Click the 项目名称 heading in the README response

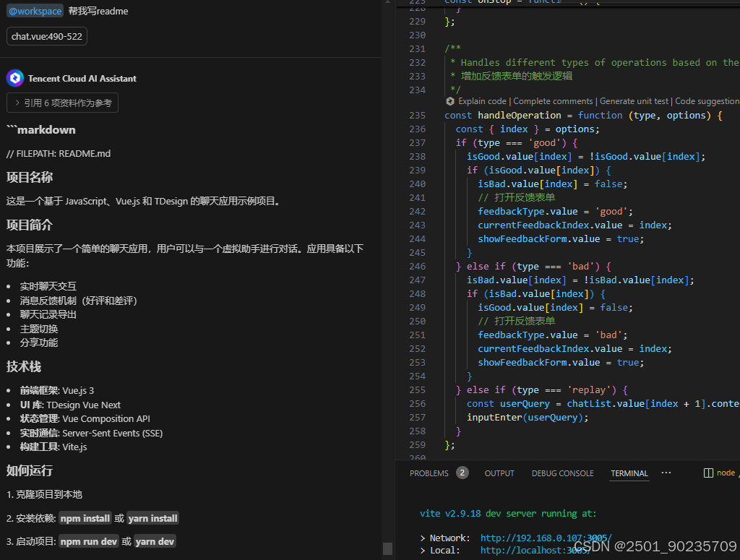(x=29, y=177)
